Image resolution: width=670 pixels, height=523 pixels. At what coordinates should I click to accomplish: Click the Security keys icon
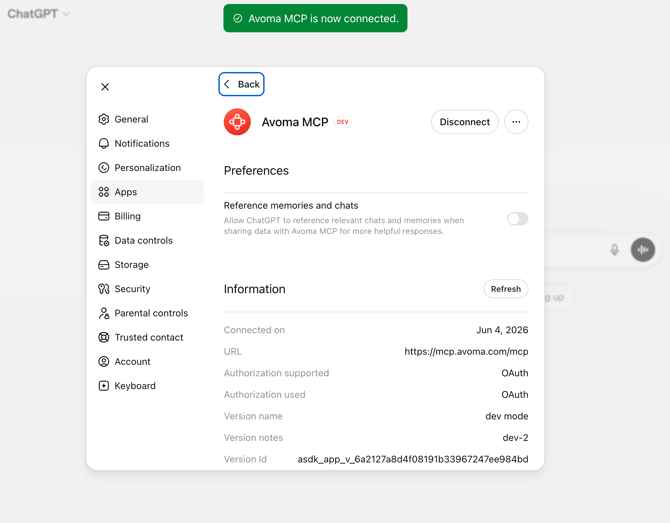tap(103, 289)
